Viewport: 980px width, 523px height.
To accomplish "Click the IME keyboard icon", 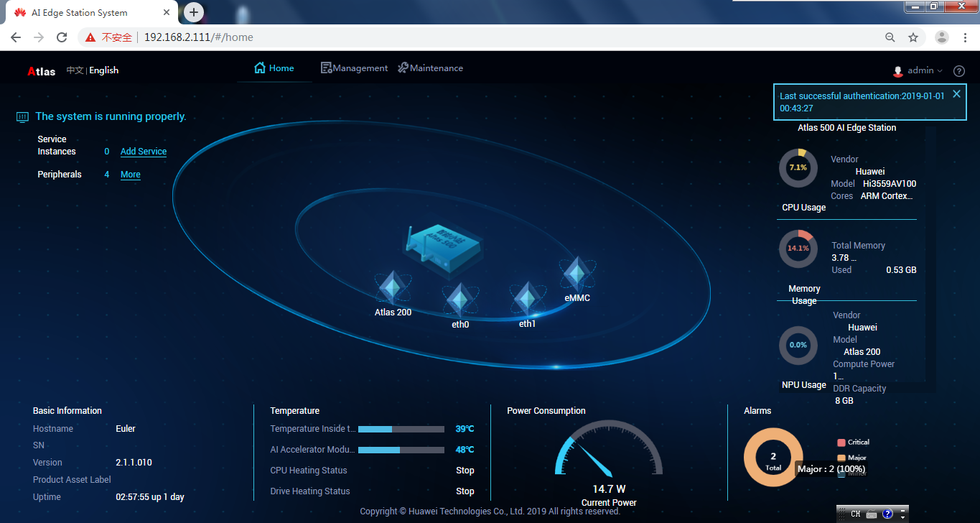I will pos(872,514).
